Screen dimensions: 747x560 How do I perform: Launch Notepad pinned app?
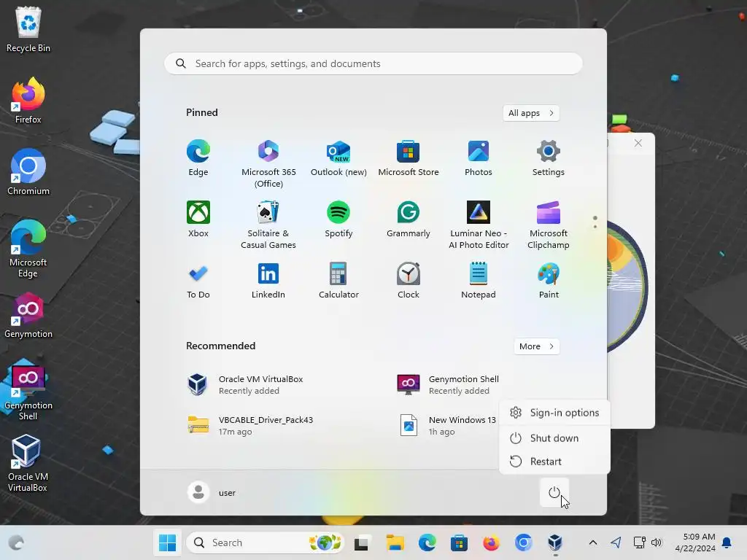click(479, 281)
